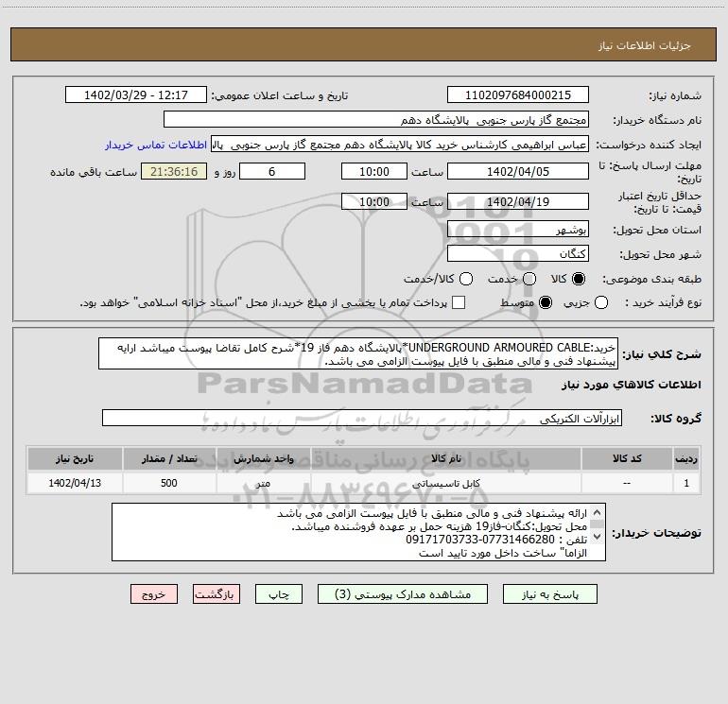Screen dimensions: 728x704
Task: Click the request creator field عباس ابراهیمی
Action: pyautogui.click(x=400, y=145)
